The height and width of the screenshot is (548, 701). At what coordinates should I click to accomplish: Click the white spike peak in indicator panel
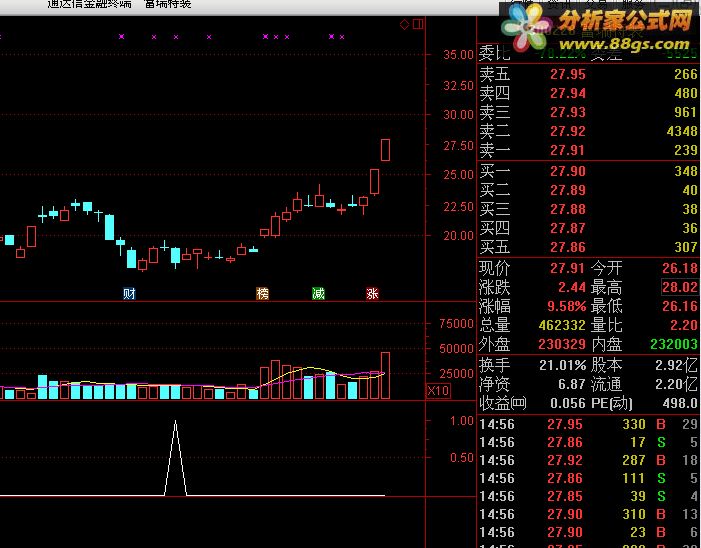[175, 422]
